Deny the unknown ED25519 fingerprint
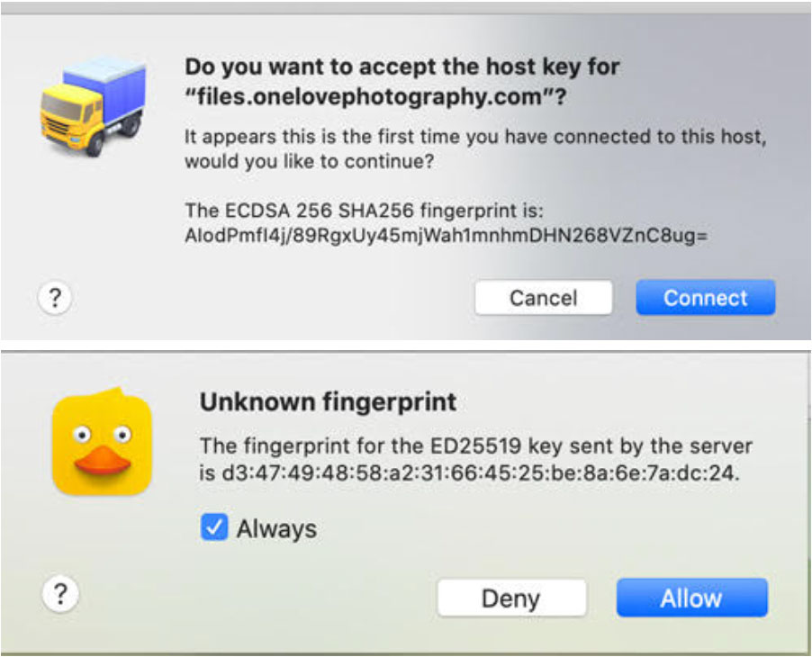This screenshot has height=657, width=812. pyautogui.click(x=510, y=598)
